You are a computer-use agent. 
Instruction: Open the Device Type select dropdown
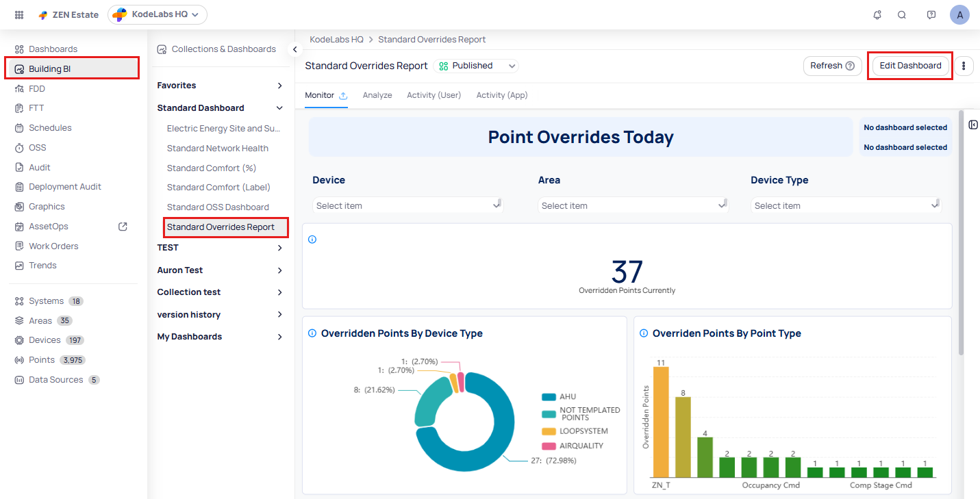[846, 205]
